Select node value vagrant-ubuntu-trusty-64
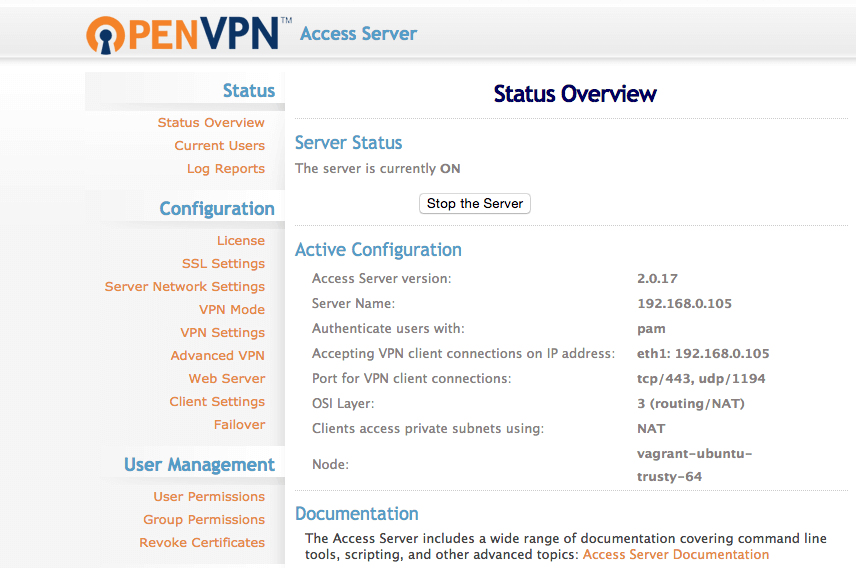The width and height of the screenshot is (856, 568). pyautogui.click(x=694, y=465)
